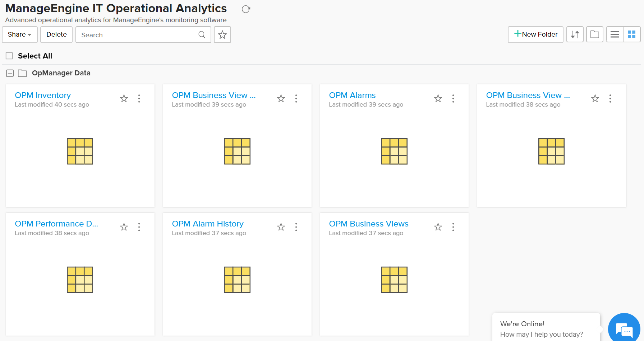Image resolution: width=644 pixels, height=341 pixels.
Task: Click the OPM Business Views table thumbnail
Action: click(394, 280)
